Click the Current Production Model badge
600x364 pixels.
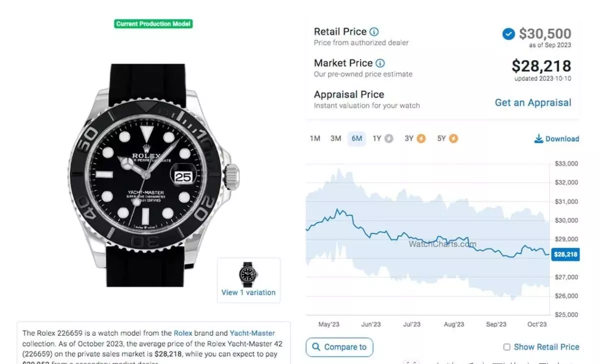(153, 24)
